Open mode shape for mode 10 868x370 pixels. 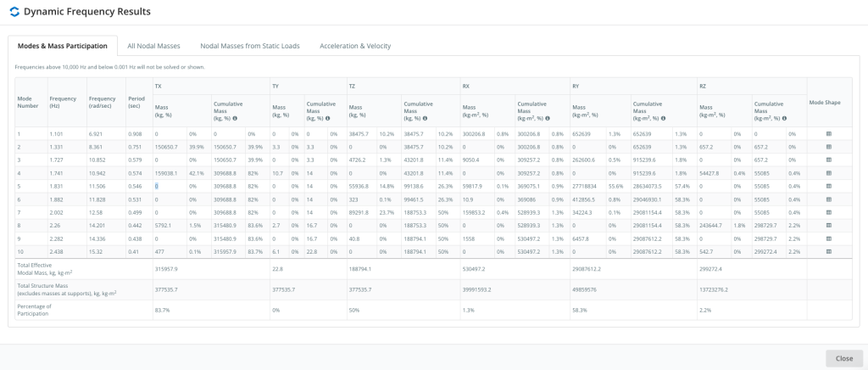tap(829, 252)
